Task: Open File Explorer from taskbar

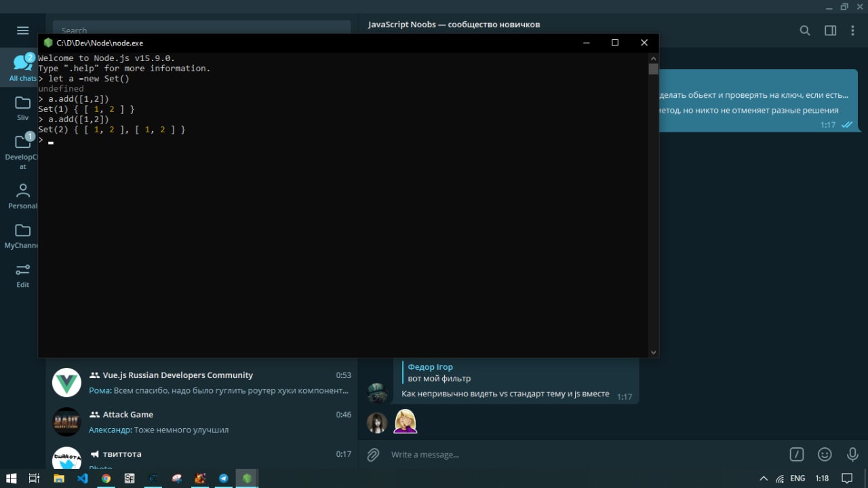Action: [x=59, y=478]
